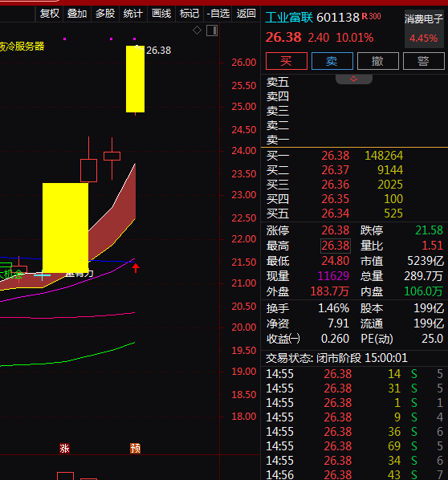Click the 最低 value 24.80
Viewport: 448px width, 480px height.
[336, 261]
